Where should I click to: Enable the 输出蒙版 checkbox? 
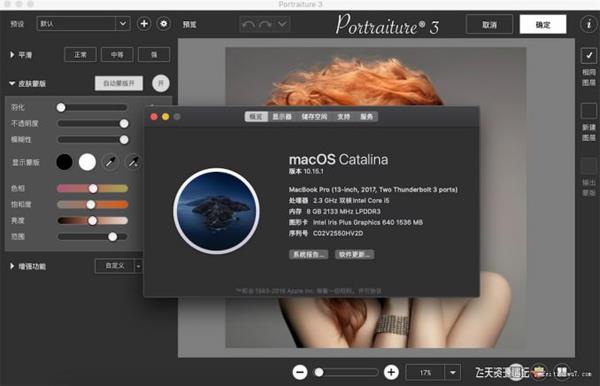pyautogui.click(x=589, y=166)
